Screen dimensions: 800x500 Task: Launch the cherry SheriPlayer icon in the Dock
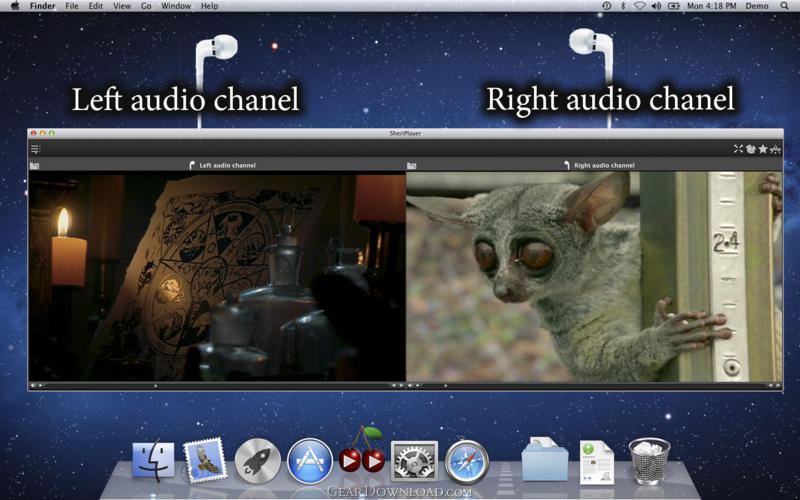pos(362,451)
